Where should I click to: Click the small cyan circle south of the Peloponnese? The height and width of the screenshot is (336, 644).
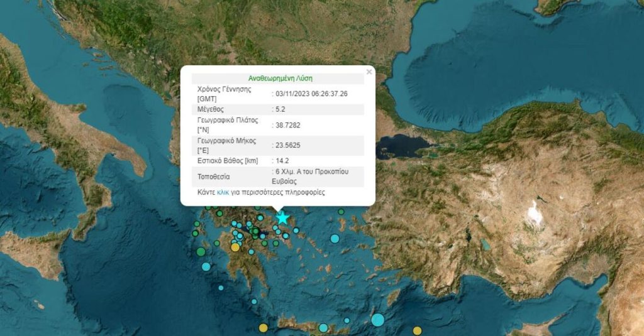[255, 302]
